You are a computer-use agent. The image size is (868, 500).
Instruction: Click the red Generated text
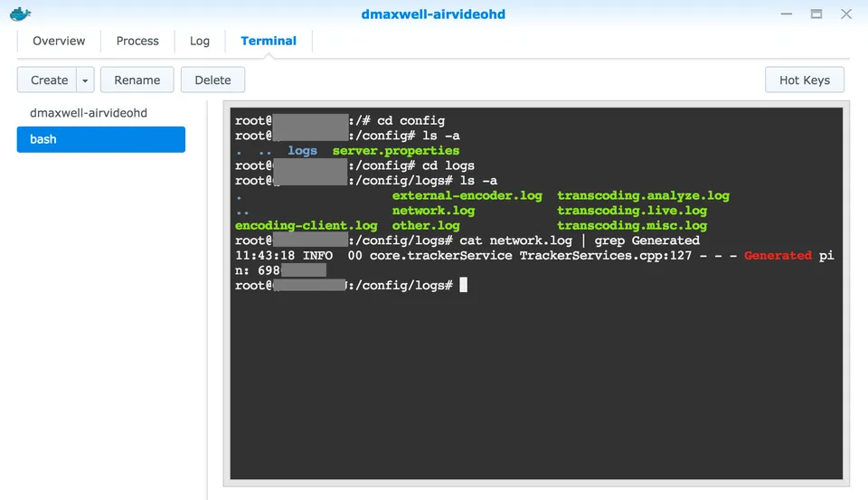tap(778, 255)
